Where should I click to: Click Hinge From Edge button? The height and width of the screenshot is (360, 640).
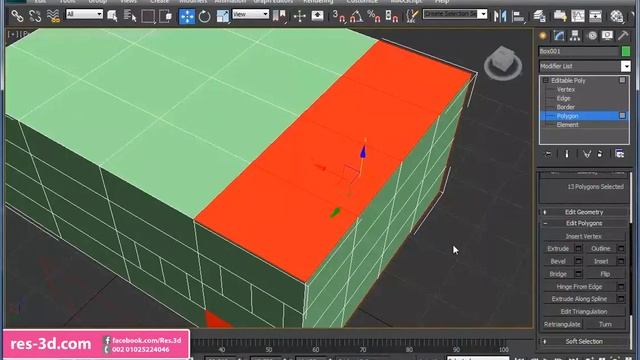coord(579,287)
